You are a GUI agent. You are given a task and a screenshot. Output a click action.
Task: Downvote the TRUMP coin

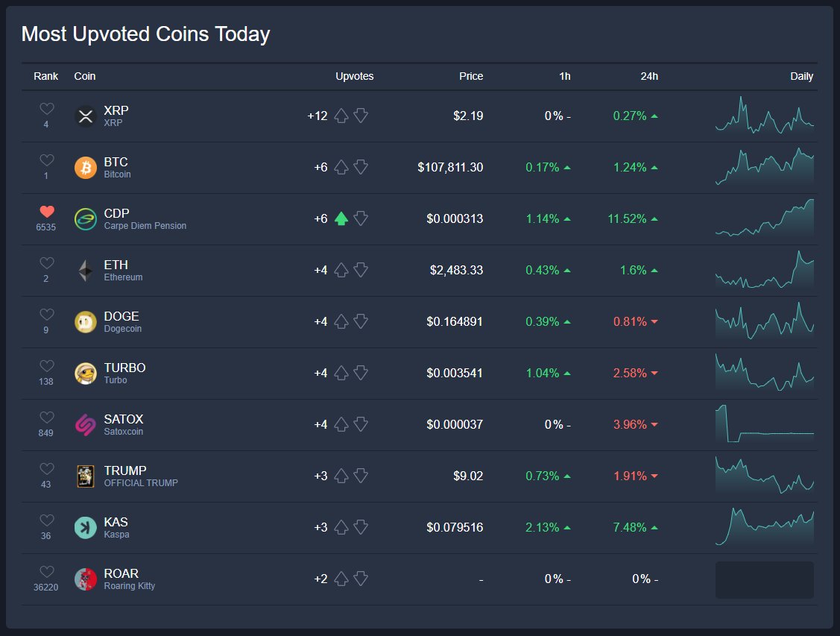pyautogui.click(x=361, y=476)
